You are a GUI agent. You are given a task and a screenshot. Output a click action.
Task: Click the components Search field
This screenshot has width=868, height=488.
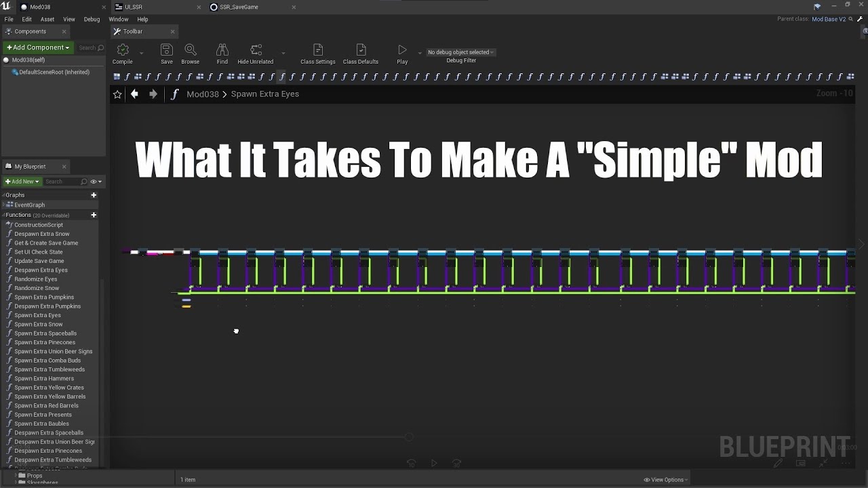91,47
